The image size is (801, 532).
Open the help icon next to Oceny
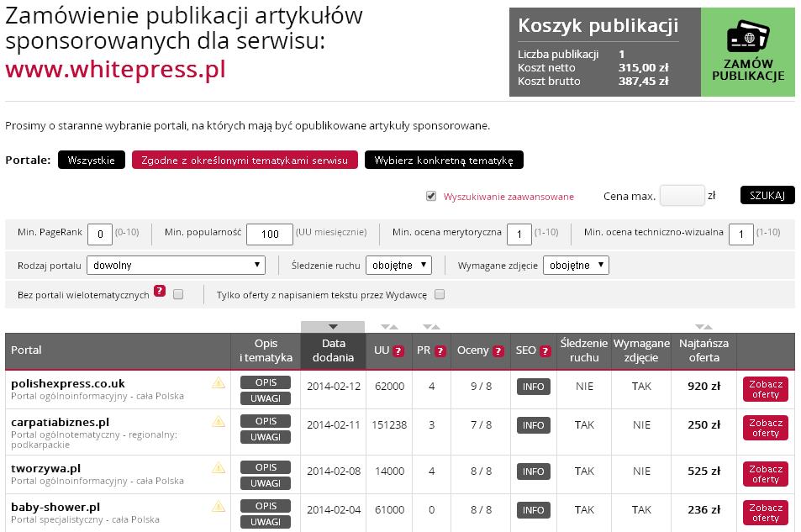[x=498, y=351]
